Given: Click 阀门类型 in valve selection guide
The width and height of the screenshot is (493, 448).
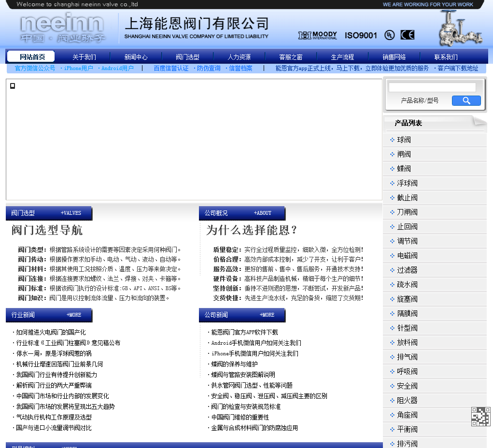Looking at the screenshot, I should tap(30, 250).
